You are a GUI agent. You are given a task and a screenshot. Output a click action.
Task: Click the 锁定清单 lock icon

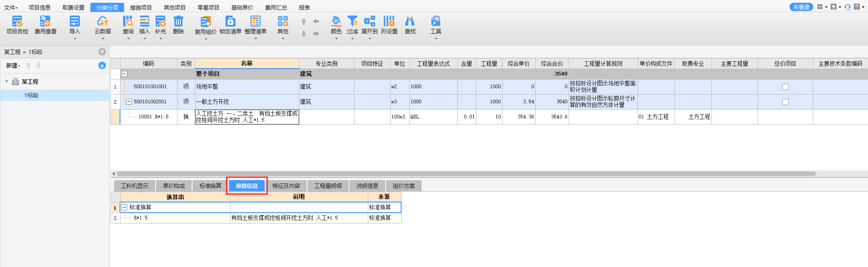(x=230, y=21)
